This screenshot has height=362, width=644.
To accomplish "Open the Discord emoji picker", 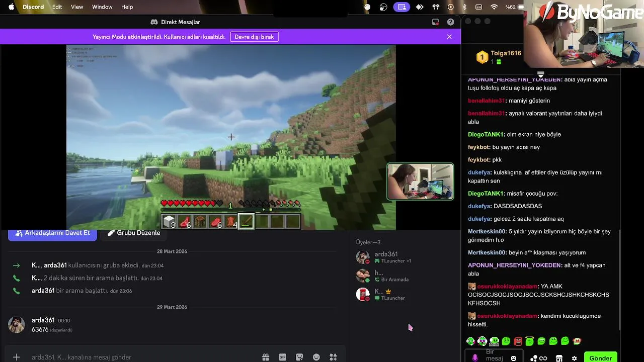I will click(x=316, y=357).
